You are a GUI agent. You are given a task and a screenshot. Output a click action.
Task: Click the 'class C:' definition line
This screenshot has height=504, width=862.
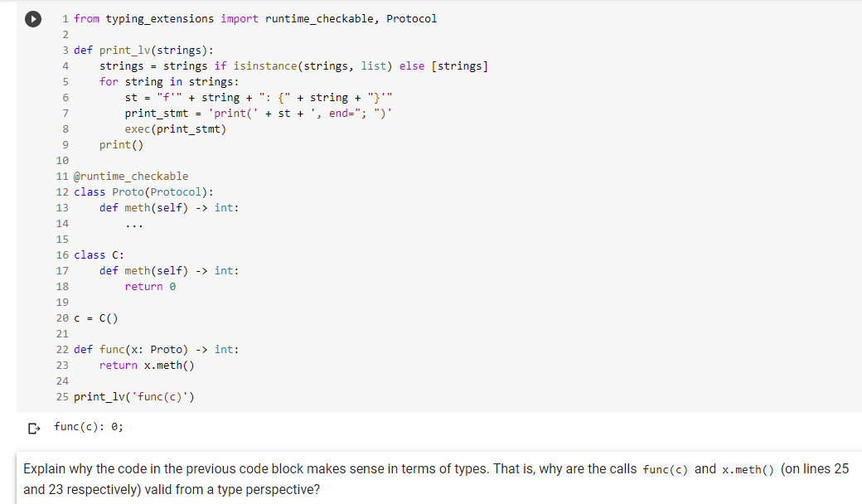[99, 254]
